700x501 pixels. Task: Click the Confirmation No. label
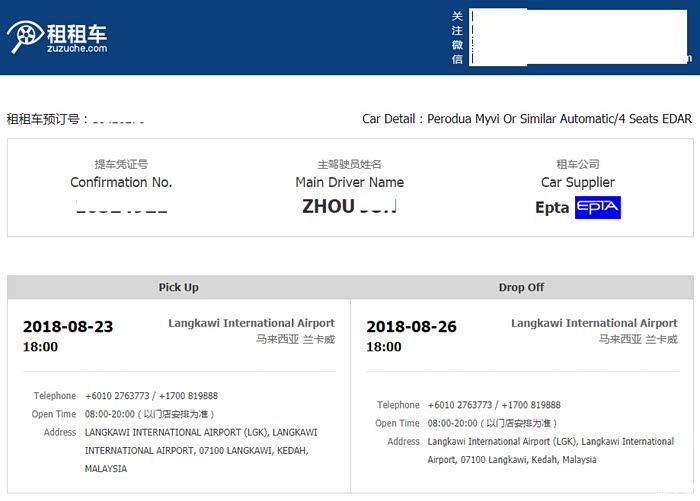click(x=121, y=182)
